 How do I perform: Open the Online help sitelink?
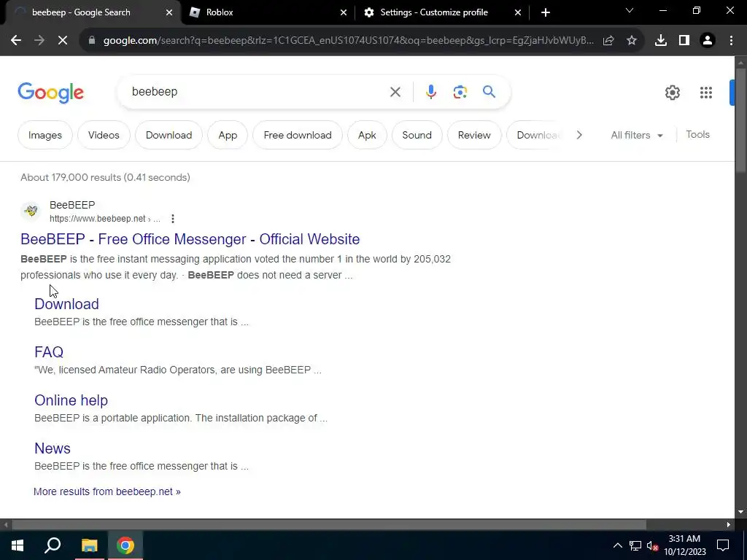pyautogui.click(x=71, y=400)
